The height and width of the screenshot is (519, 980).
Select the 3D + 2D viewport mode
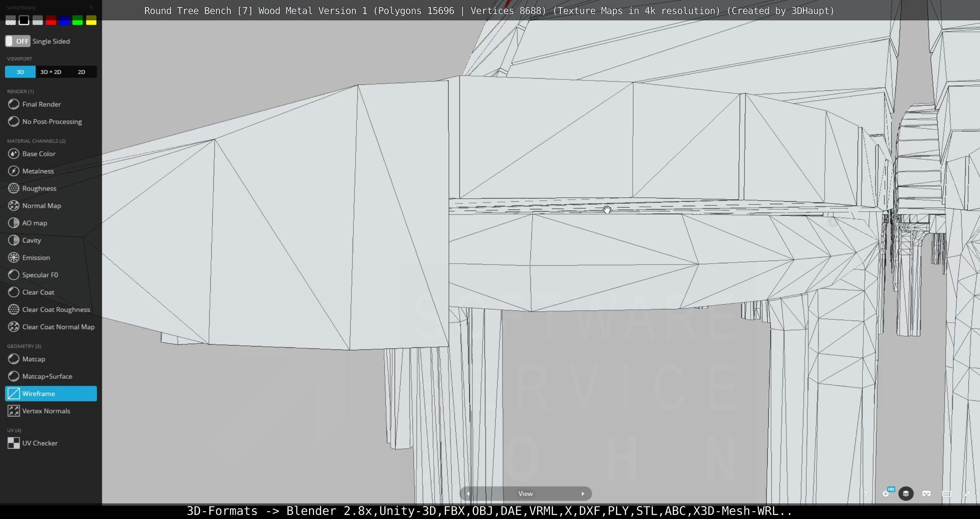pyautogui.click(x=51, y=72)
